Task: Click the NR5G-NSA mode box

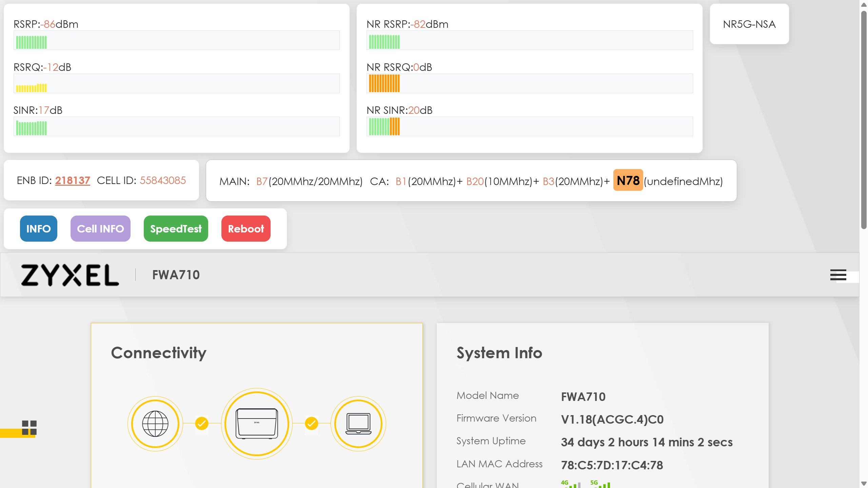Action: (x=749, y=24)
